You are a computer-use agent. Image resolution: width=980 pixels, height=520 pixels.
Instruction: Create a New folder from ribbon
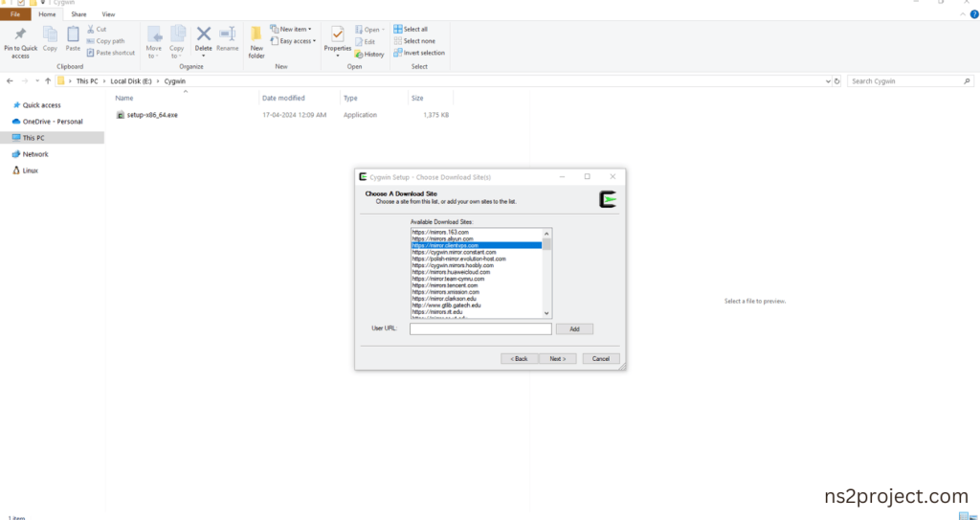coord(256,42)
